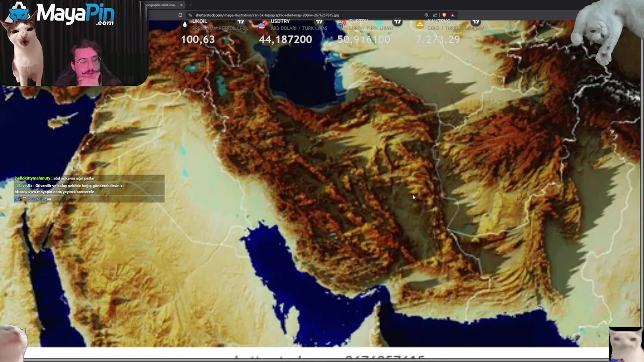Focus the shutterstock.com URL address field
644x362 pixels.
pos(267,15)
